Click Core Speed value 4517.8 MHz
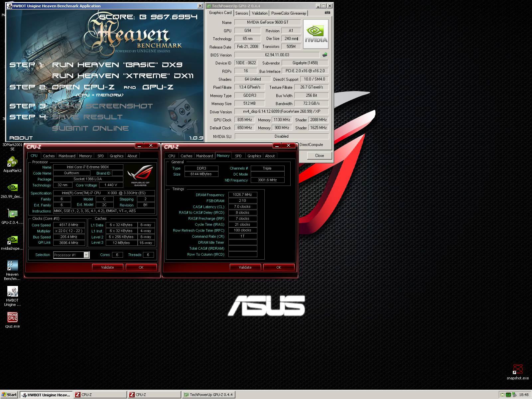This screenshot has width=532, height=399. click(x=69, y=225)
